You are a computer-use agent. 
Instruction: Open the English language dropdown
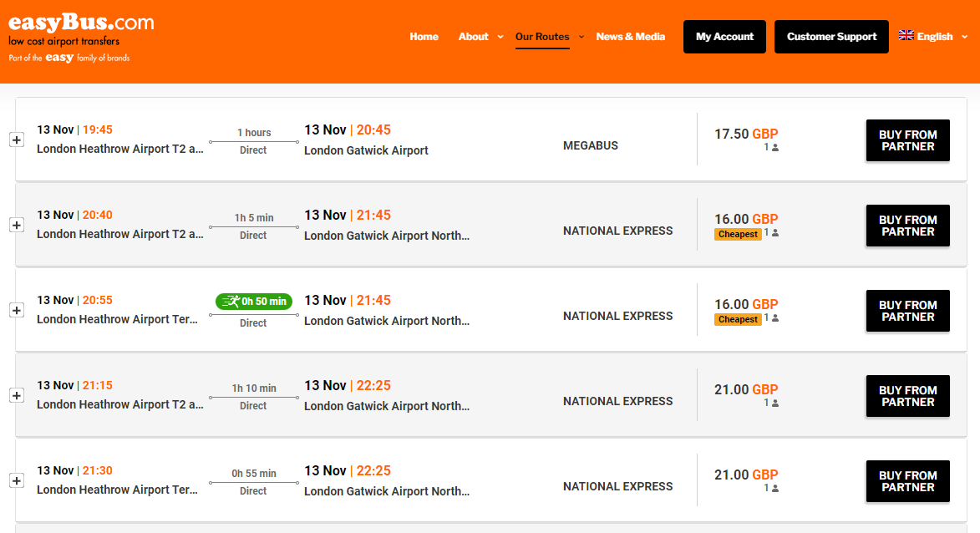tap(964, 37)
